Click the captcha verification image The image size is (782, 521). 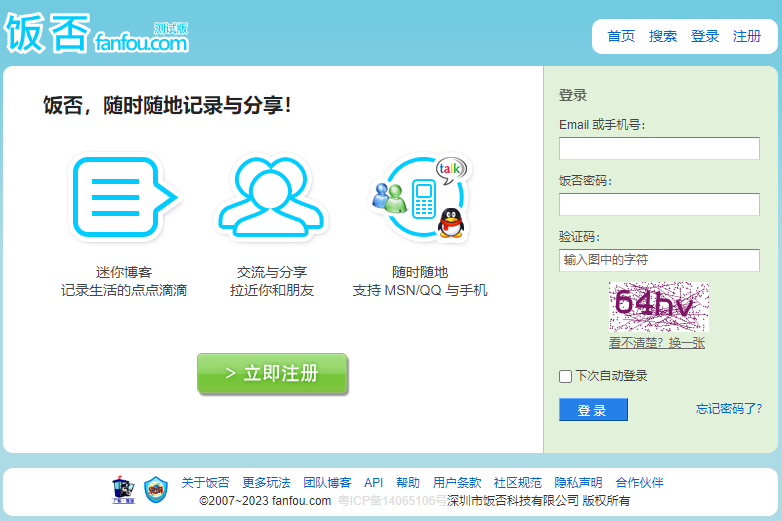coord(658,307)
